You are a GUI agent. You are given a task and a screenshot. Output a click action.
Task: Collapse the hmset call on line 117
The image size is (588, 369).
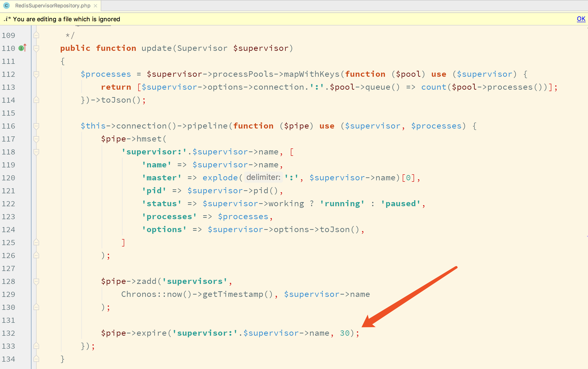click(x=36, y=139)
